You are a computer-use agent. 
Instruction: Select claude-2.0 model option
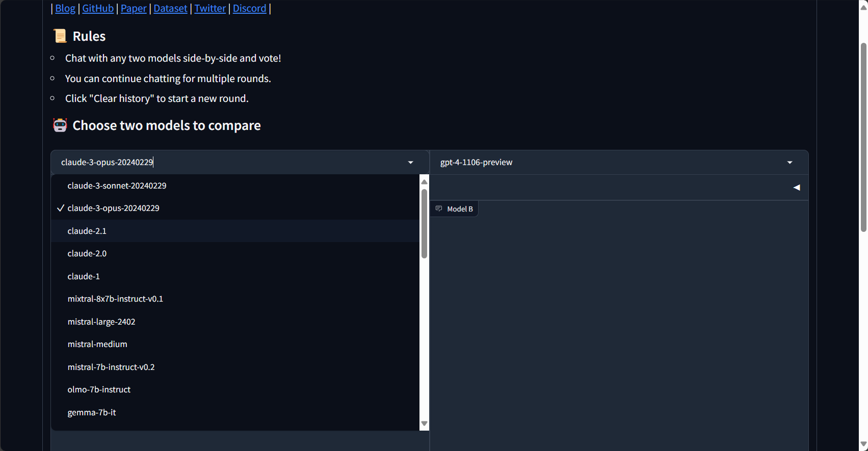tap(235, 253)
